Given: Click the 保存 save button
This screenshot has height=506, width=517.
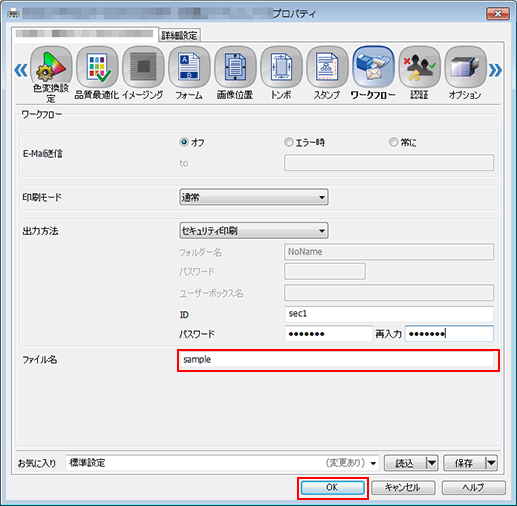Looking at the screenshot, I should [x=464, y=463].
